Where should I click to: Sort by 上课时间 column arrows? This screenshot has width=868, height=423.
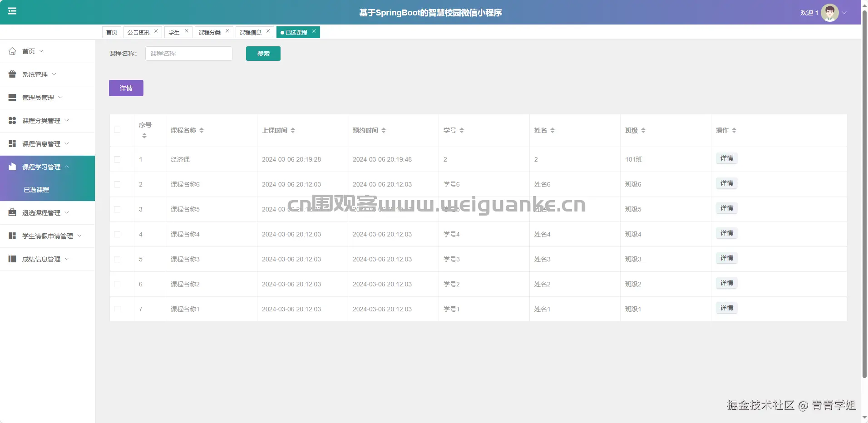click(293, 130)
